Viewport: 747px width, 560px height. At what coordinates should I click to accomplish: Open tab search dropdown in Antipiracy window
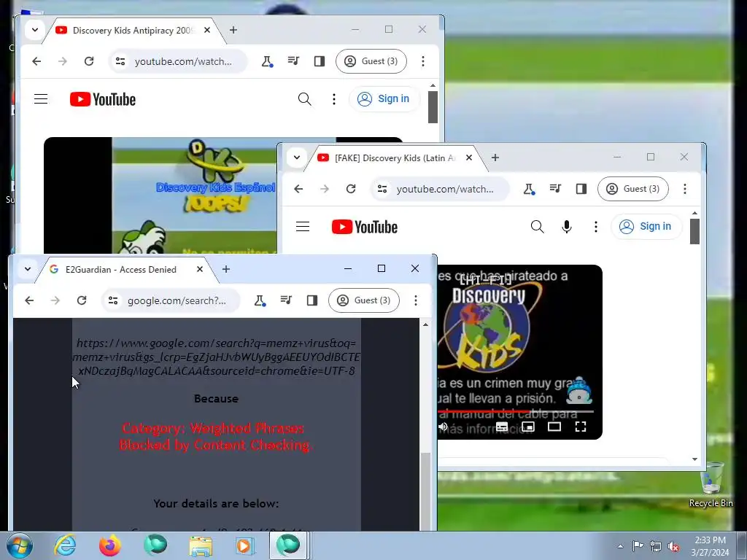click(35, 30)
